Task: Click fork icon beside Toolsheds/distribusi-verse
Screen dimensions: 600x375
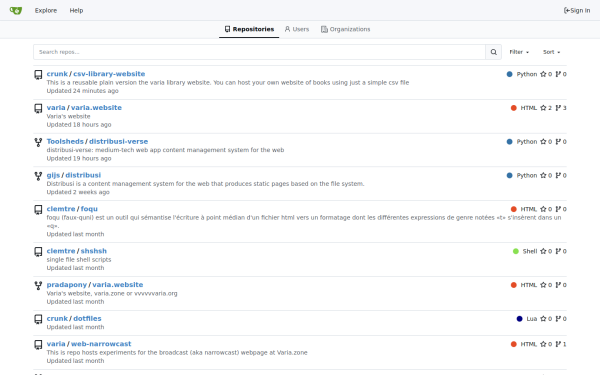Action: tap(38, 142)
